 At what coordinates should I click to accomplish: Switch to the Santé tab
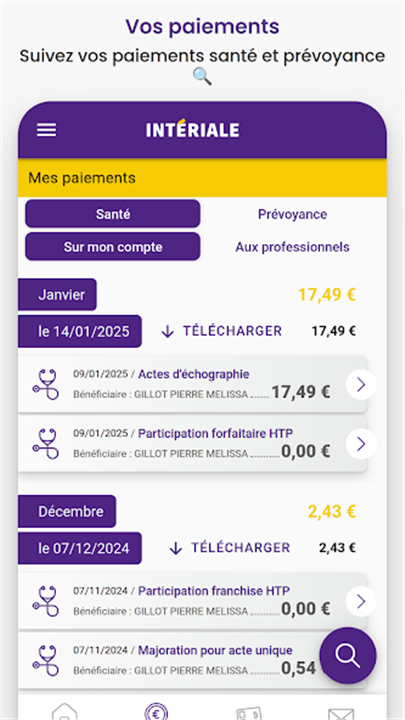click(x=113, y=214)
